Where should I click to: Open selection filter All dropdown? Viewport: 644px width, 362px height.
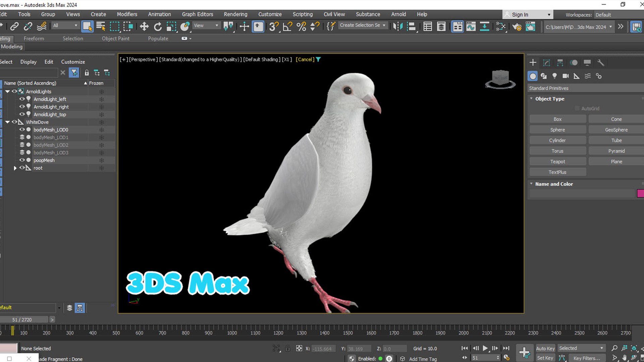coord(65,25)
